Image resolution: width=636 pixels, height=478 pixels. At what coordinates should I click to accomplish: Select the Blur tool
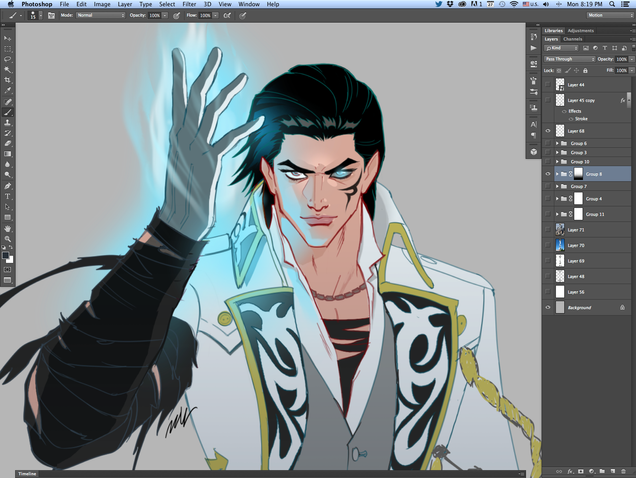(x=7, y=165)
